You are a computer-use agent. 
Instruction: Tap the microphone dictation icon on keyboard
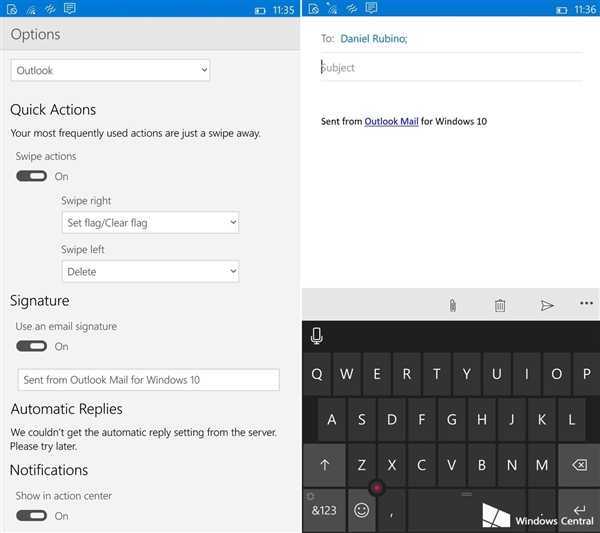(317, 336)
